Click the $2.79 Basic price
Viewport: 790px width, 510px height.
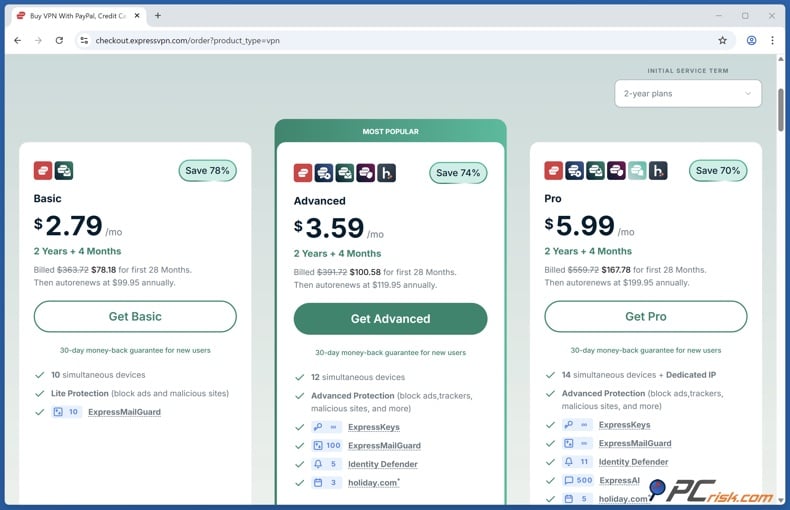[x=78, y=225]
